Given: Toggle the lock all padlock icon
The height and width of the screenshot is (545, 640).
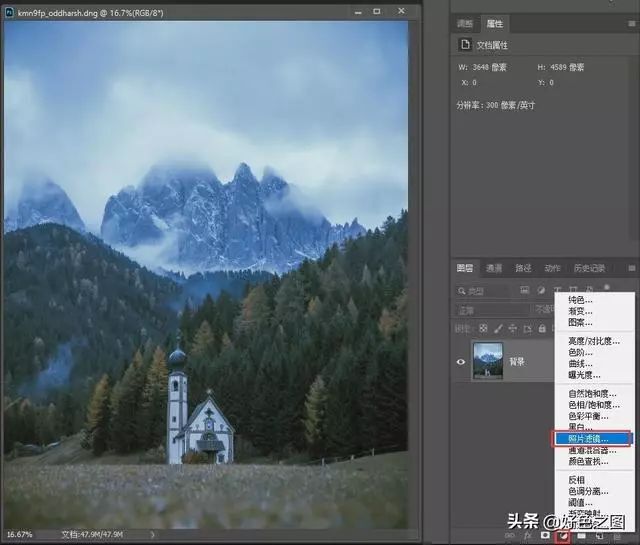Looking at the screenshot, I should pos(541,328).
